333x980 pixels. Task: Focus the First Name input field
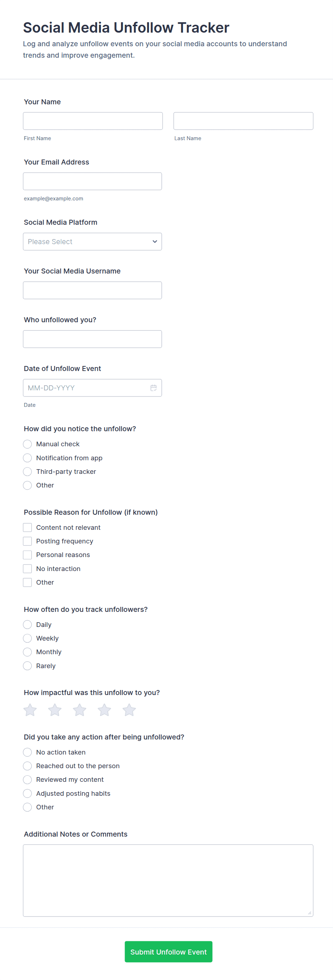click(93, 121)
